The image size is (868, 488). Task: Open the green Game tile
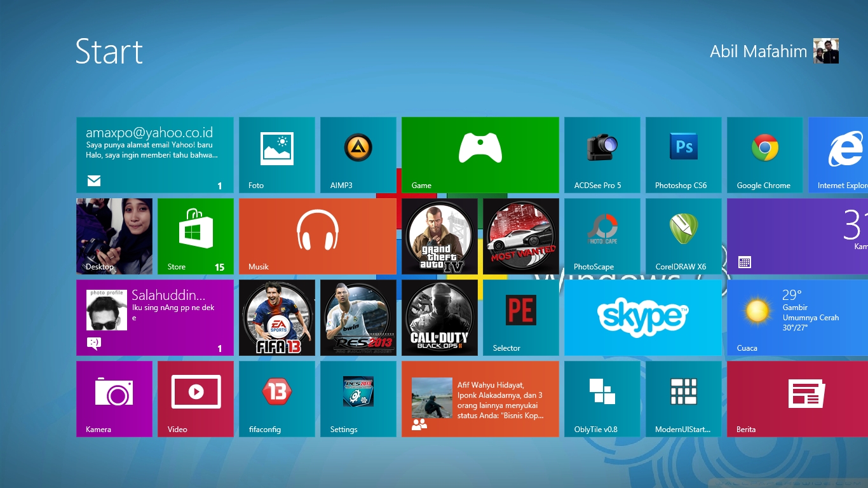[x=480, y=155]
